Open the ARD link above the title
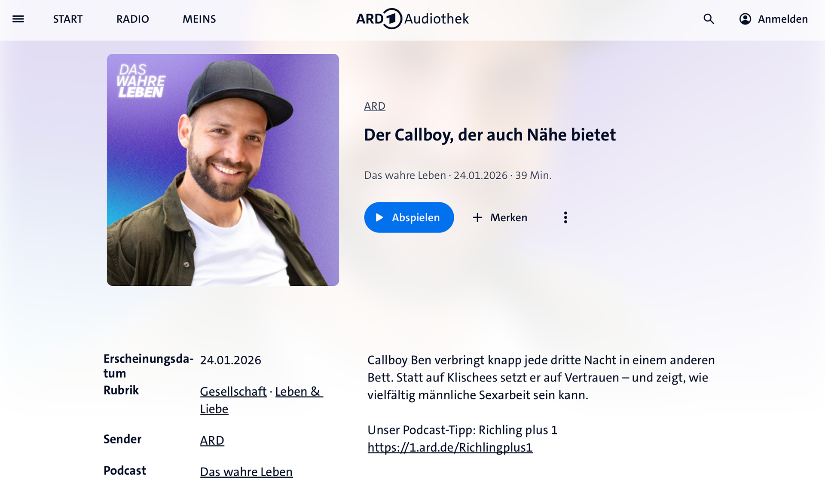825x504 pixels. 375,106
